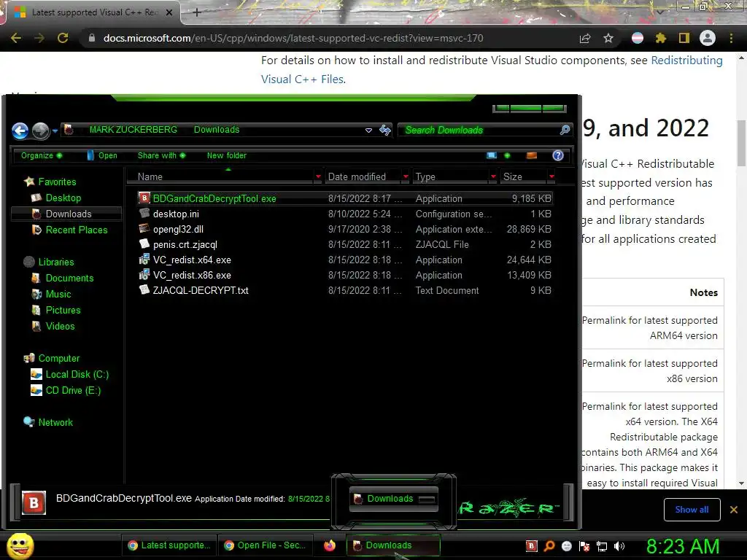The image size is (747, 560).
Task: Sort files by Date modified
Action: [357, 176]
